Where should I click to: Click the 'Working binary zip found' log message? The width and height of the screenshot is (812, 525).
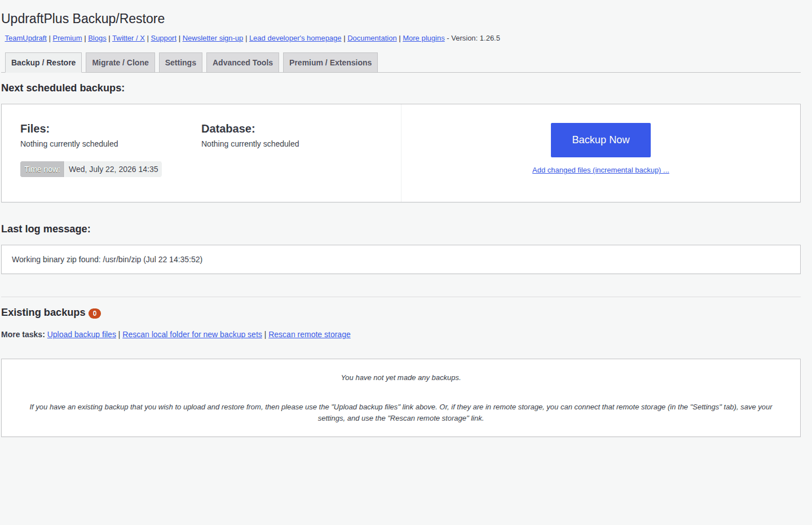click(x=107, y=259)
